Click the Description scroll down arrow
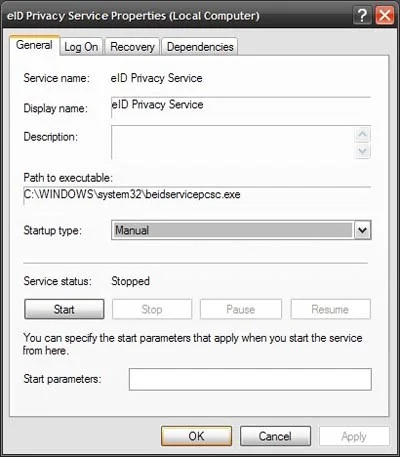 click(362, 151)
